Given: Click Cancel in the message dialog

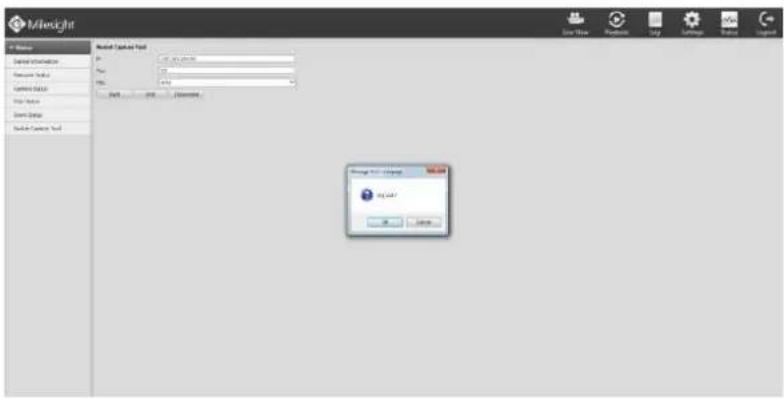Looking at the screenshot, I should (x=424, y=222).
